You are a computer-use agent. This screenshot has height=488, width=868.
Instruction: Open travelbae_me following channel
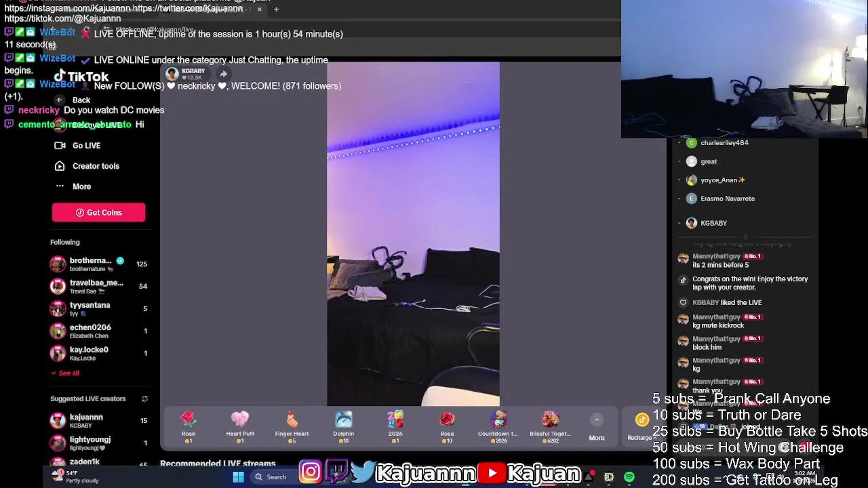pos(98,286)
